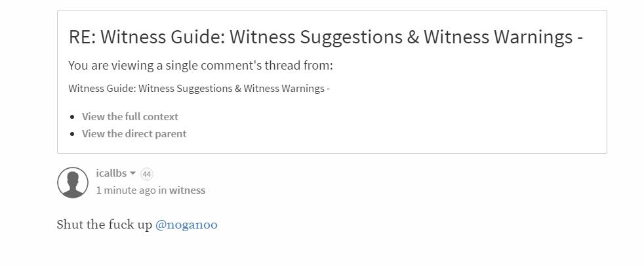Open the small root post title link
The image size is (644, 266).
pyautogui.click(x=199, y=88)
